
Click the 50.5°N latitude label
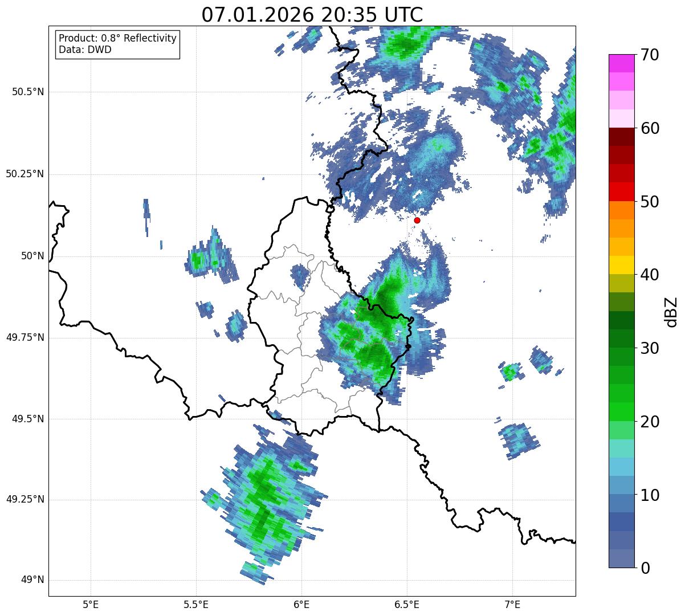pos(27,92)
